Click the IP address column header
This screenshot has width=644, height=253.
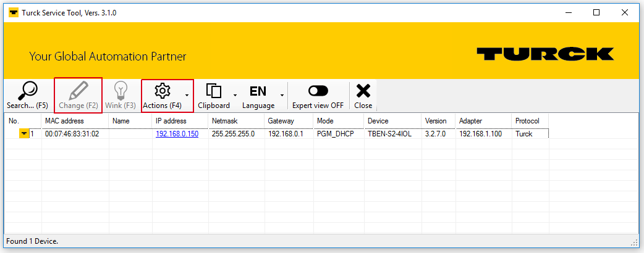click(180, 121)
